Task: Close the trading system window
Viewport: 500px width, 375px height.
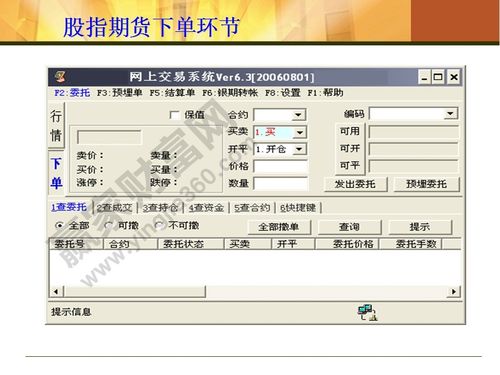Action: pyautogui.click(x=453, y=78)
